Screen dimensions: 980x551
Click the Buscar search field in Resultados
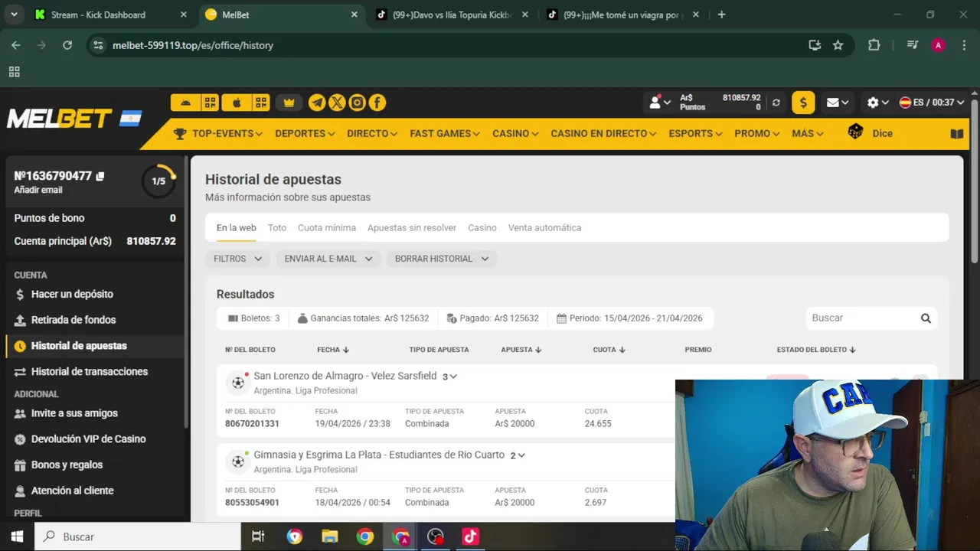click(862, 318)
